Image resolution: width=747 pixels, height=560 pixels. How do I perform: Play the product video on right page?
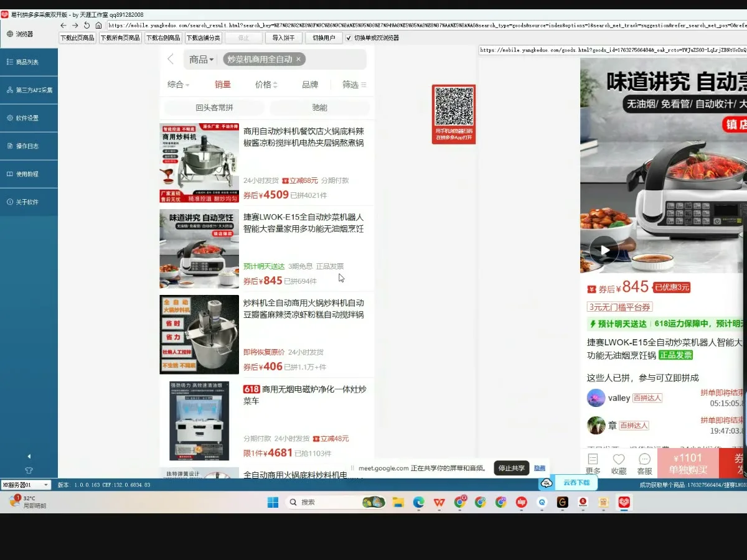pos(604,250)
